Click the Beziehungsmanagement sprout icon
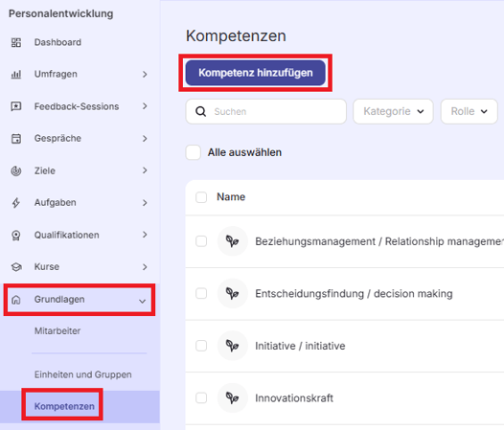The image size is (504, 430). [233, 241]
